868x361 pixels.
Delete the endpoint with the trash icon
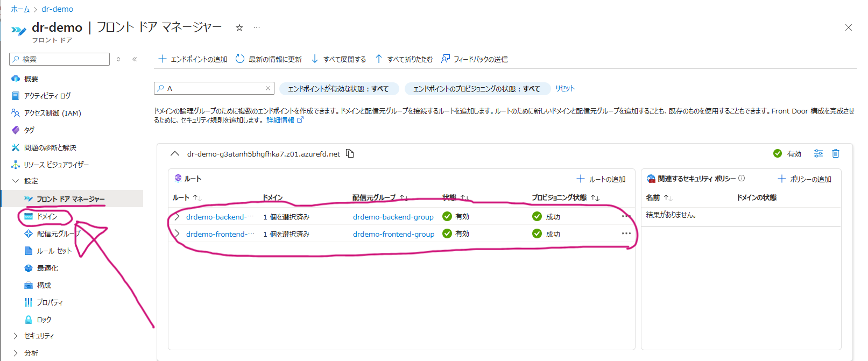836,153
